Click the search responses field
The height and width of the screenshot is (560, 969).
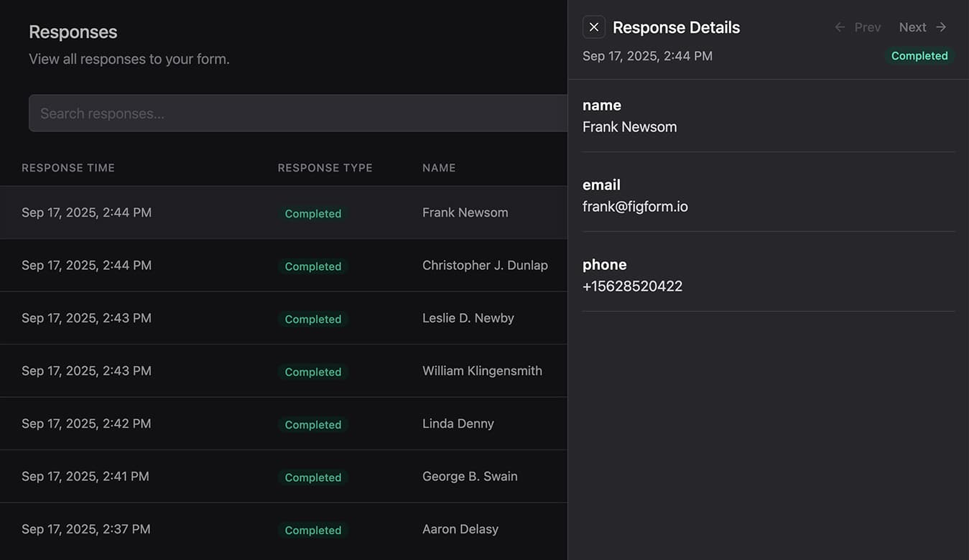(287, 113)
